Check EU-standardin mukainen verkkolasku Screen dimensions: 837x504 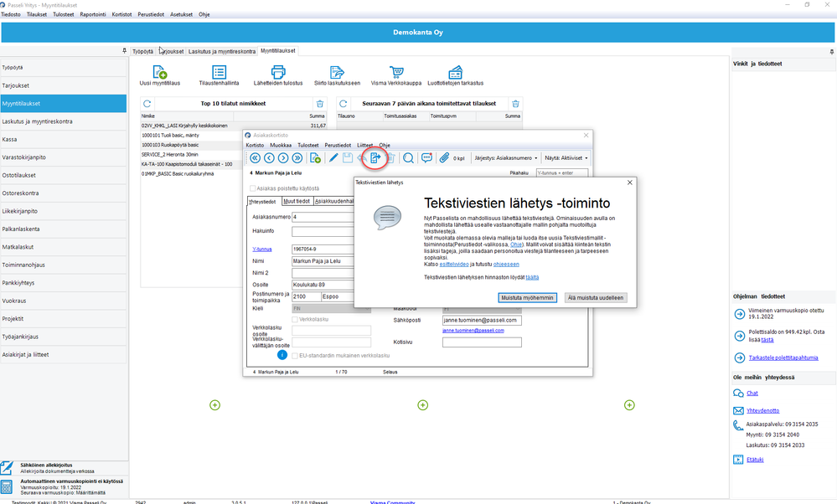pyautogui.click(x=295, y=356)
